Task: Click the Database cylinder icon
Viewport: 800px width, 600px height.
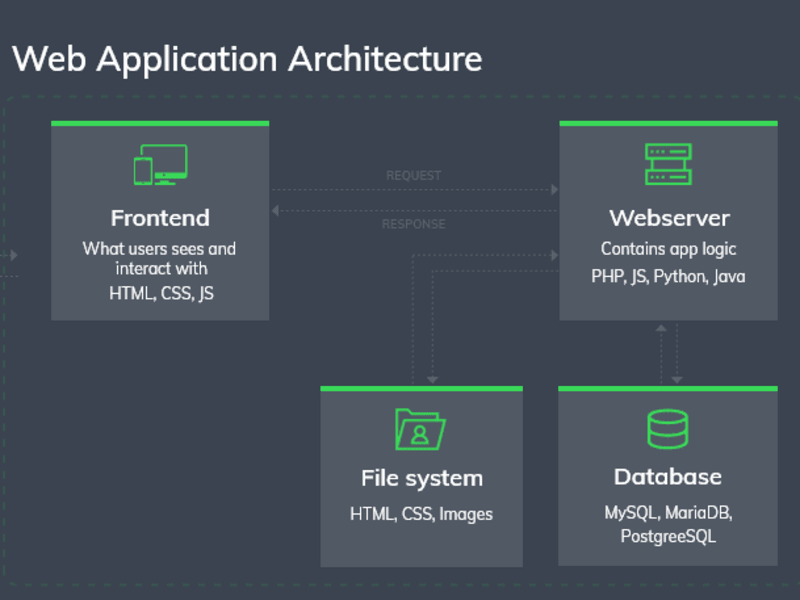Action: coord(668,429)
